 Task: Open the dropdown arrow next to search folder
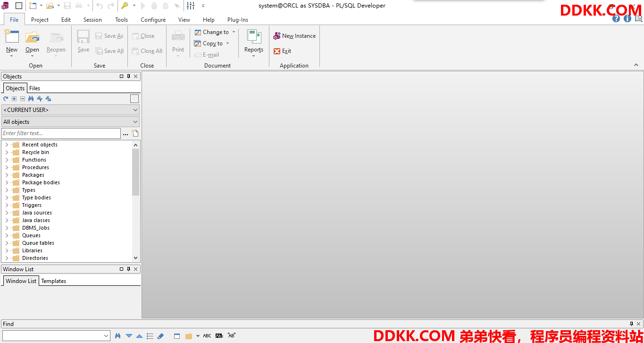tap(198, 336)
